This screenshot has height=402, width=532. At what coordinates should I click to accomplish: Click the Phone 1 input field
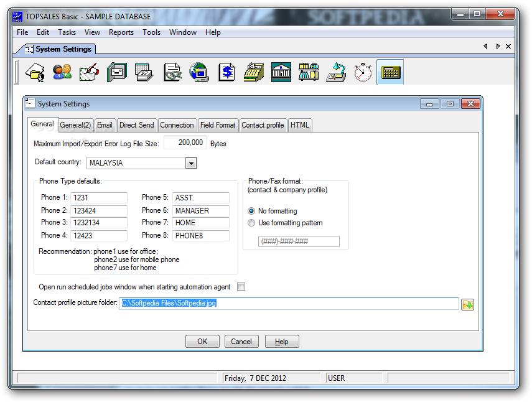pos(99,198)
